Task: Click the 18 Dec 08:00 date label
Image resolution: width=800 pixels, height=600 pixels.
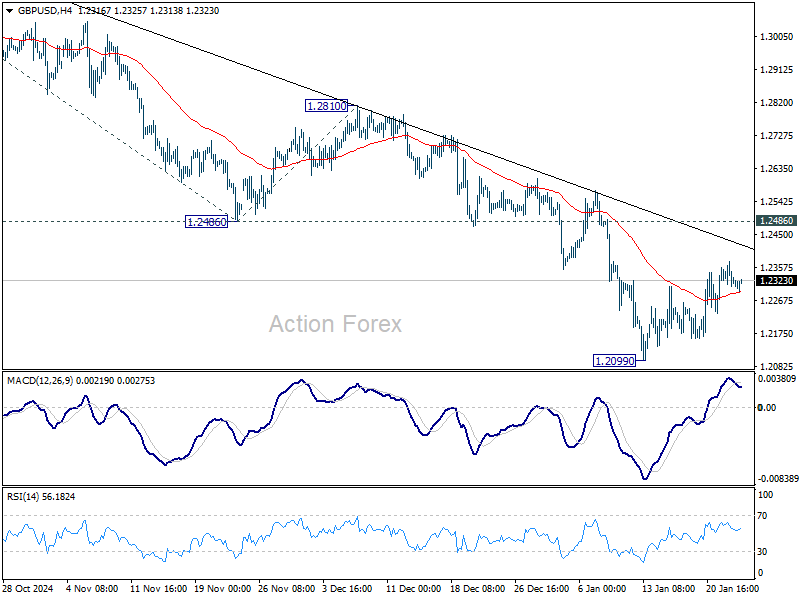Action: (478, 588)
